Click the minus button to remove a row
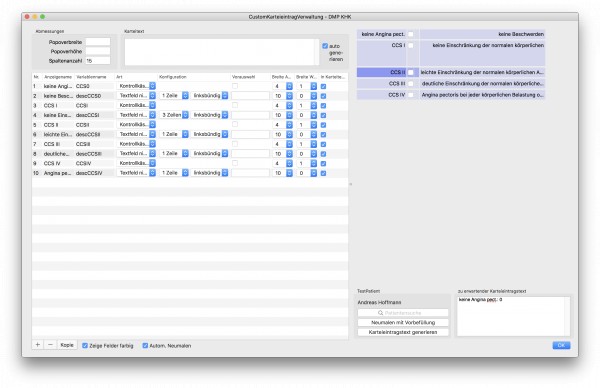The image size is (600, 388). coord(50,345)
